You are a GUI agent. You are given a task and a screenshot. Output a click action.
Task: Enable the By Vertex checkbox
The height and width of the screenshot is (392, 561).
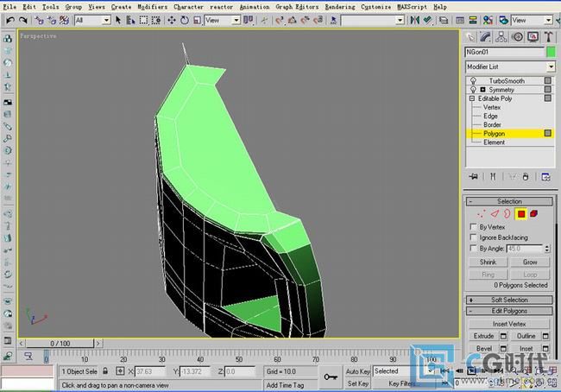[473, 227]
